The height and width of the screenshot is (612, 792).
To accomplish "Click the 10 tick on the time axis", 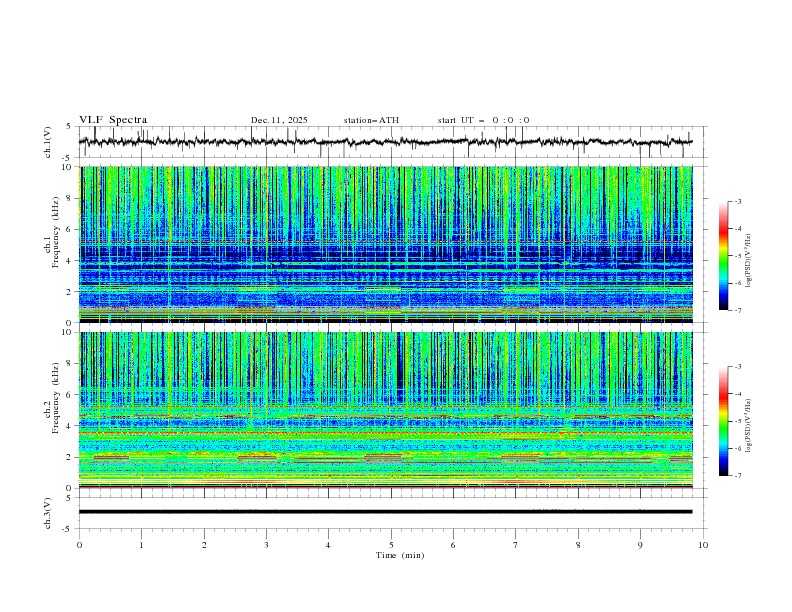I will click(x=703, y=544).
